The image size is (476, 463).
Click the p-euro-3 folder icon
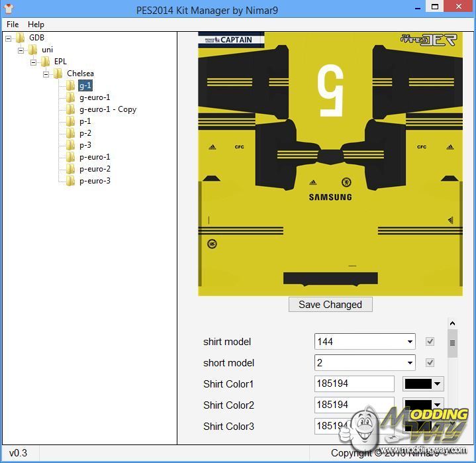pos(70,181)
